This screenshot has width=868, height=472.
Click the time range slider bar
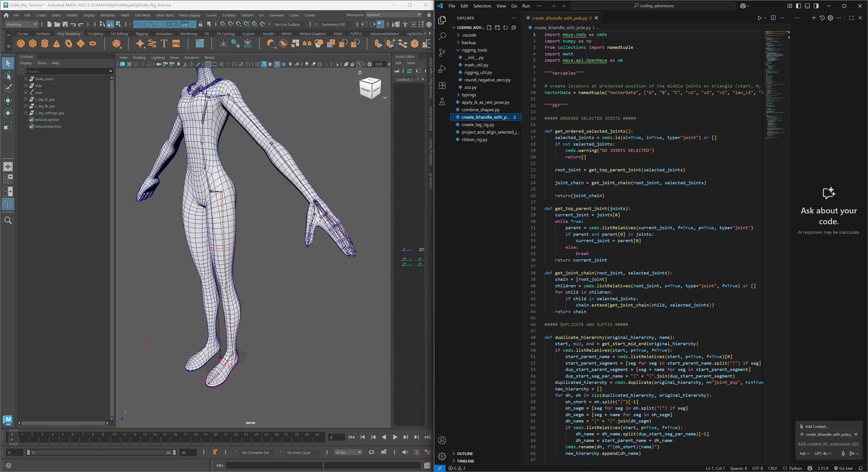(101, 453)
